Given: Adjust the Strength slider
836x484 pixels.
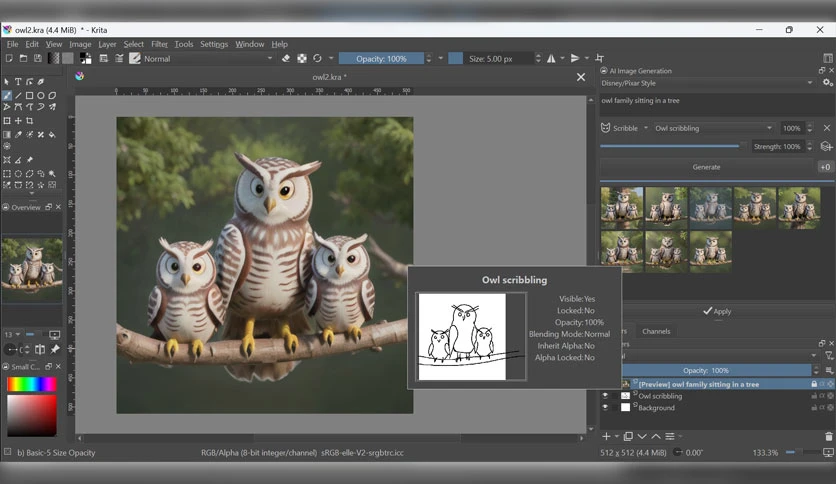Looking at the screenshot, I should pyautogui.click(x=673, y=146).
